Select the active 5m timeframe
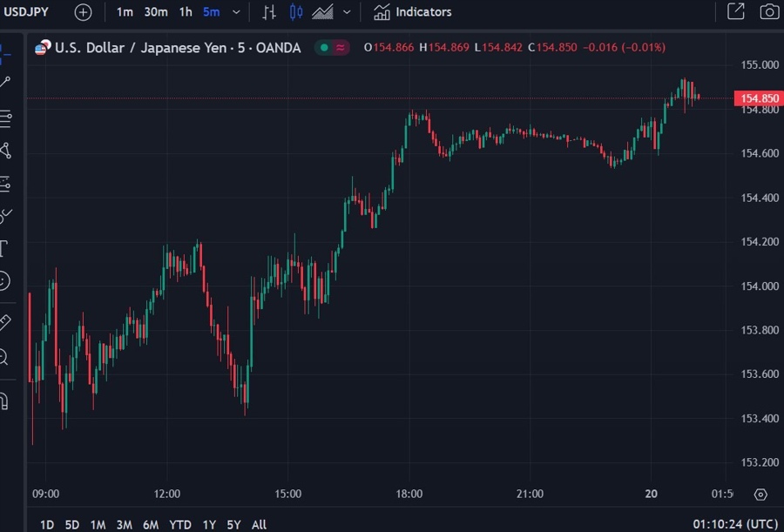 tap(211, 12)
